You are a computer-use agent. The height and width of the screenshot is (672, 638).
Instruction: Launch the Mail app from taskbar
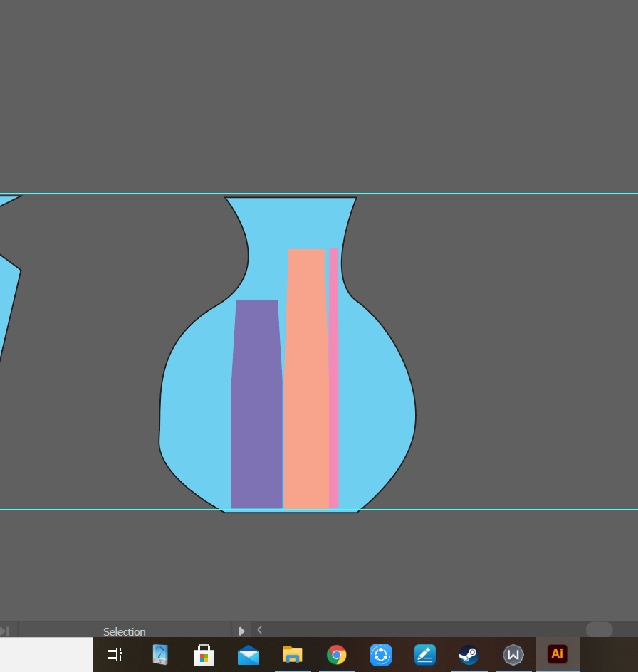pos(249,655)
